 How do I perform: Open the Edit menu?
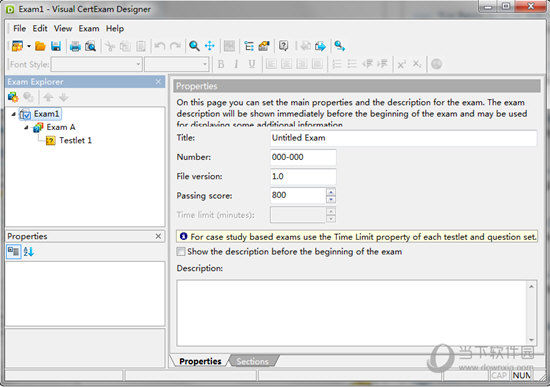(40, 28)
